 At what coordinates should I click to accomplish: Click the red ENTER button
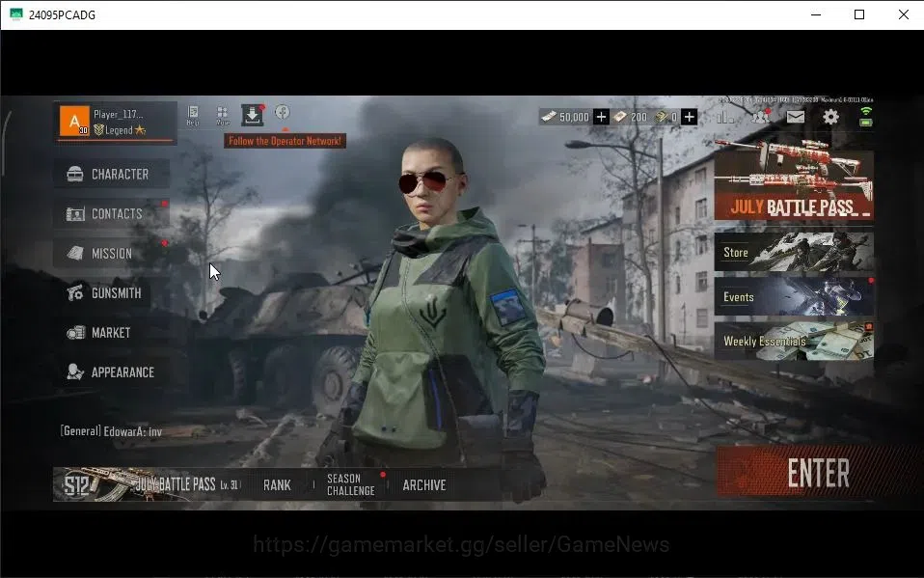pos(819,473)
